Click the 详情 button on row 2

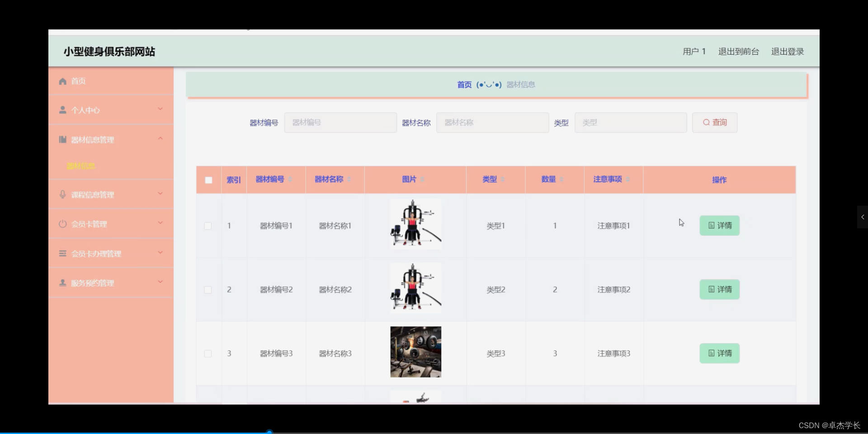click(719, 289)
